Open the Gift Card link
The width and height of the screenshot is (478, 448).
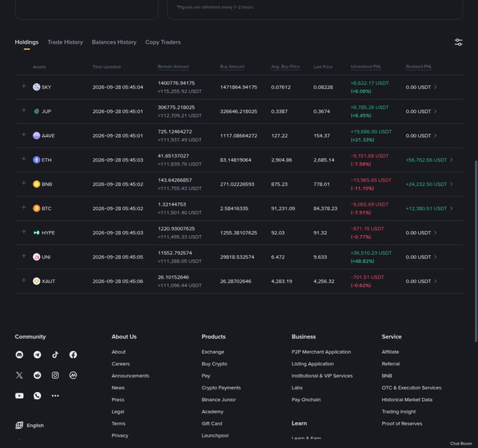(x=212, y=423)
